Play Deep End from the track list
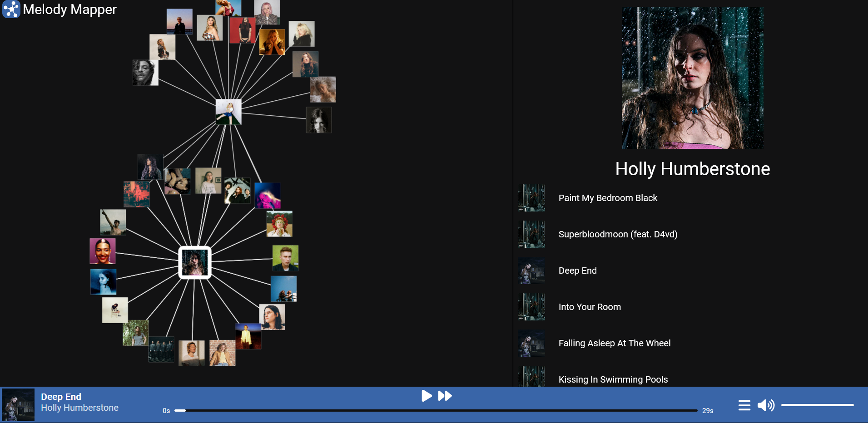This screenshot has width=868, height=423. 577,271
